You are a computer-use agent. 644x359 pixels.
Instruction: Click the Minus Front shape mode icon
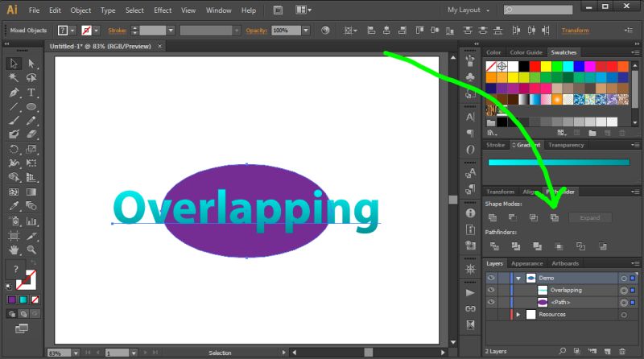point(513,217)
